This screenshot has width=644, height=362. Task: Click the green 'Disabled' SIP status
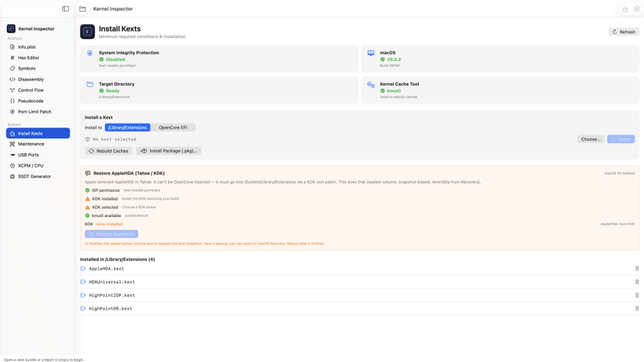coord(115,59)
